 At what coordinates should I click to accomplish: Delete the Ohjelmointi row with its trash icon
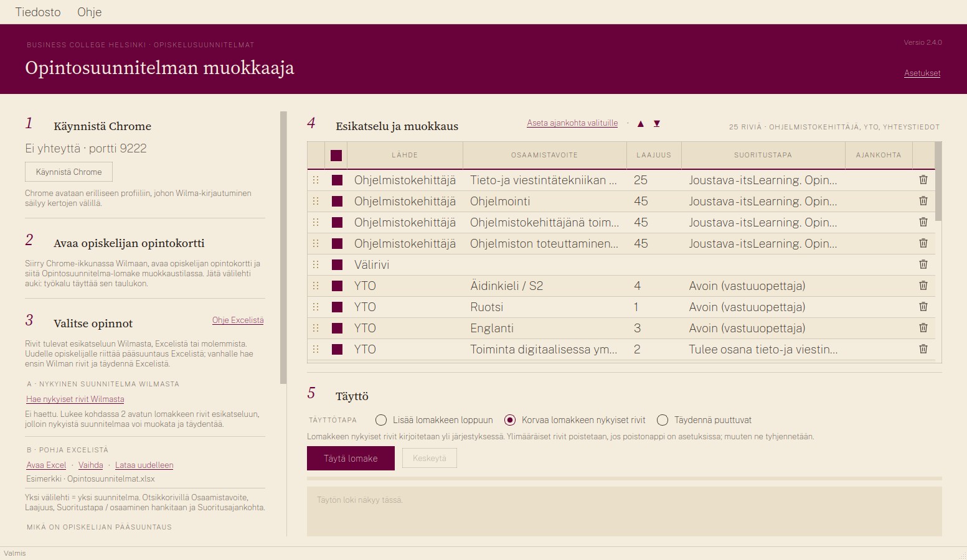[923, 201]
